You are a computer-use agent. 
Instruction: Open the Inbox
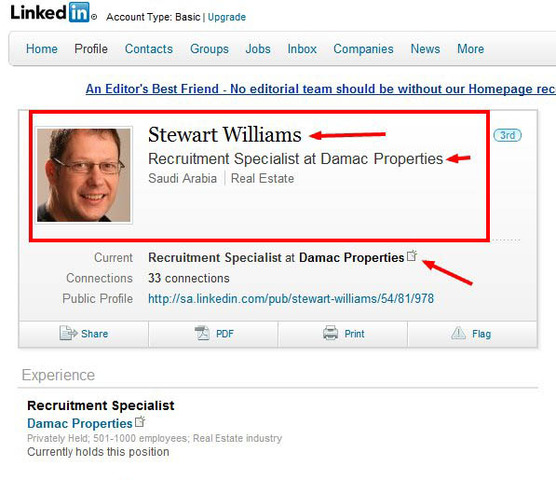pos(302,49)
